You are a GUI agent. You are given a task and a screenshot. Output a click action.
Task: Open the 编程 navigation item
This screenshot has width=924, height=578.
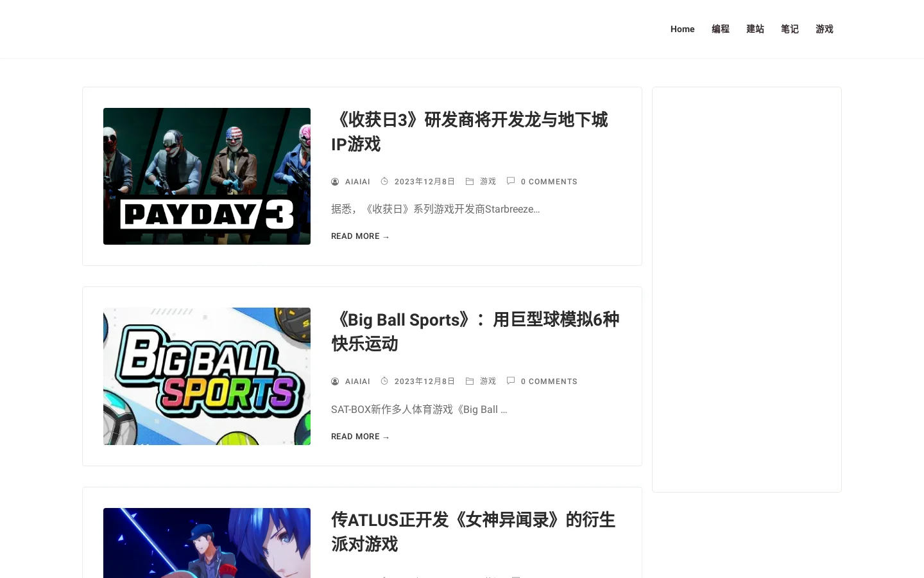(x=721, y=29)
